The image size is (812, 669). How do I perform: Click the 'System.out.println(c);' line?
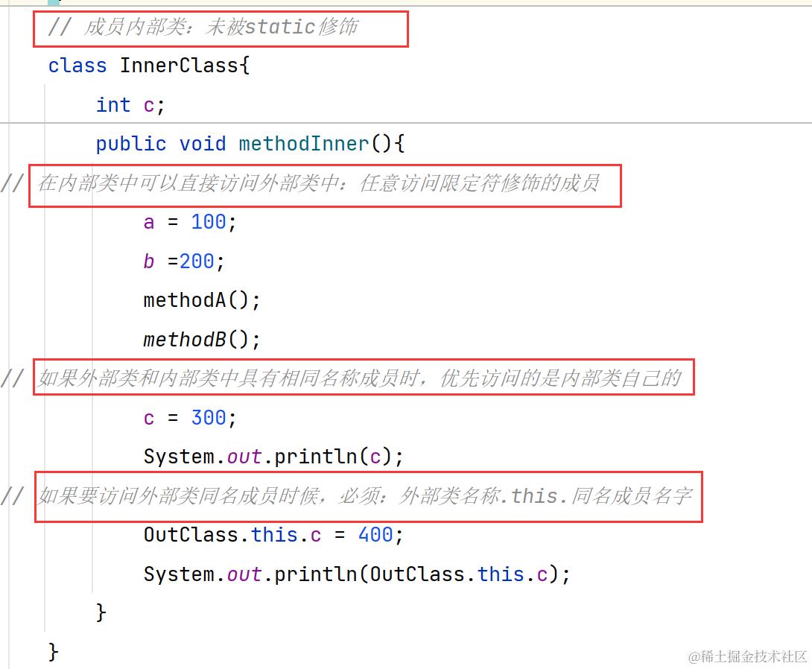pos(273,457)
